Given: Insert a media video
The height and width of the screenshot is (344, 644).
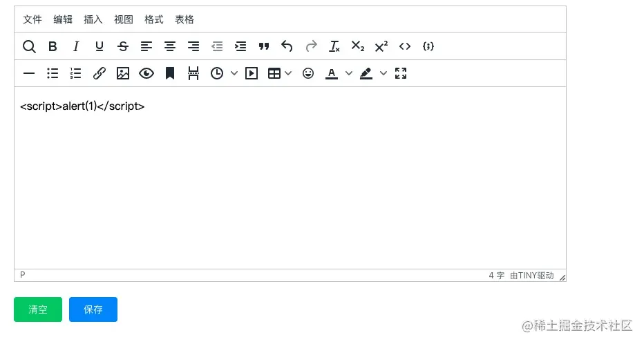Looking at the screenshot, I should (x=252, y=73).
